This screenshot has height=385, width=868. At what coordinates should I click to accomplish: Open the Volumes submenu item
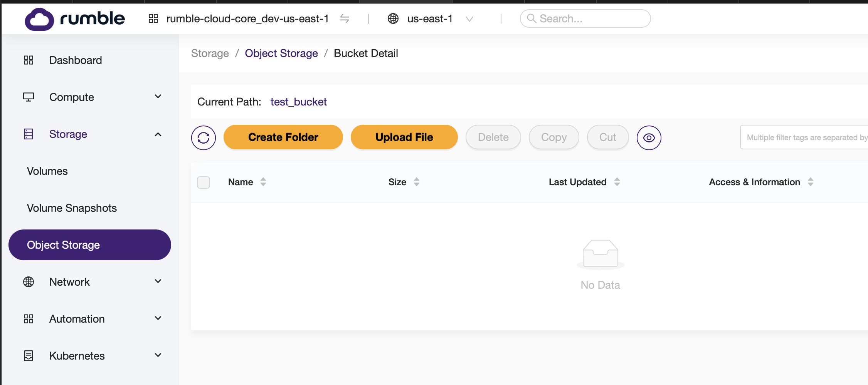tap(47, 171)
